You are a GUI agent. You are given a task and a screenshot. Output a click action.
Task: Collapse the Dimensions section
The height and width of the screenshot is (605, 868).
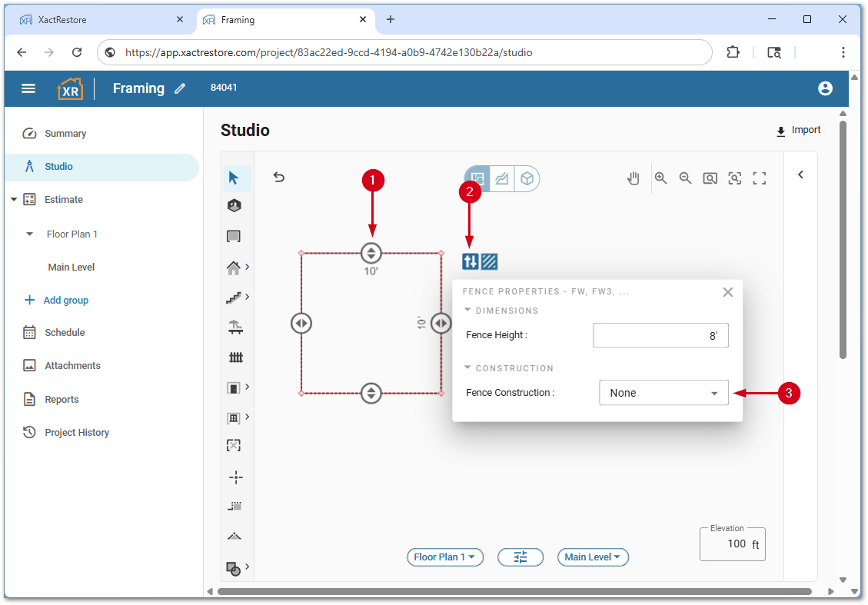468,311
